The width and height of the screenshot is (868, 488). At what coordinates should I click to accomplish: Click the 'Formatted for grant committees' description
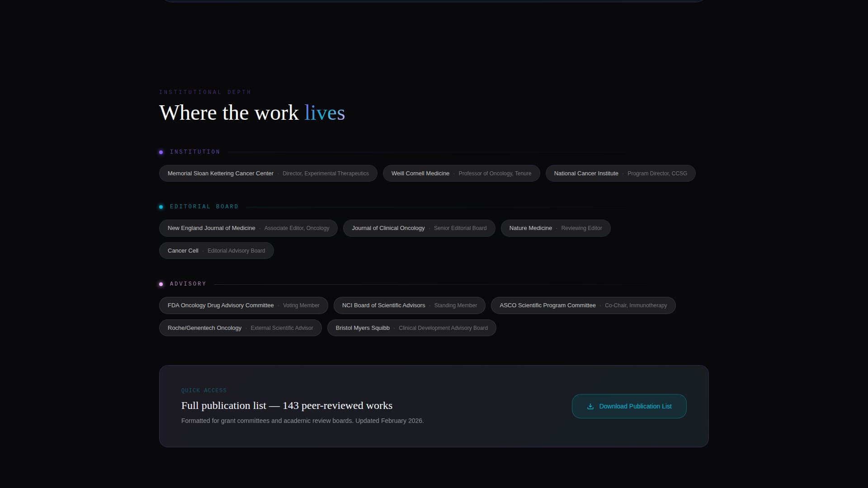(302, 421)
